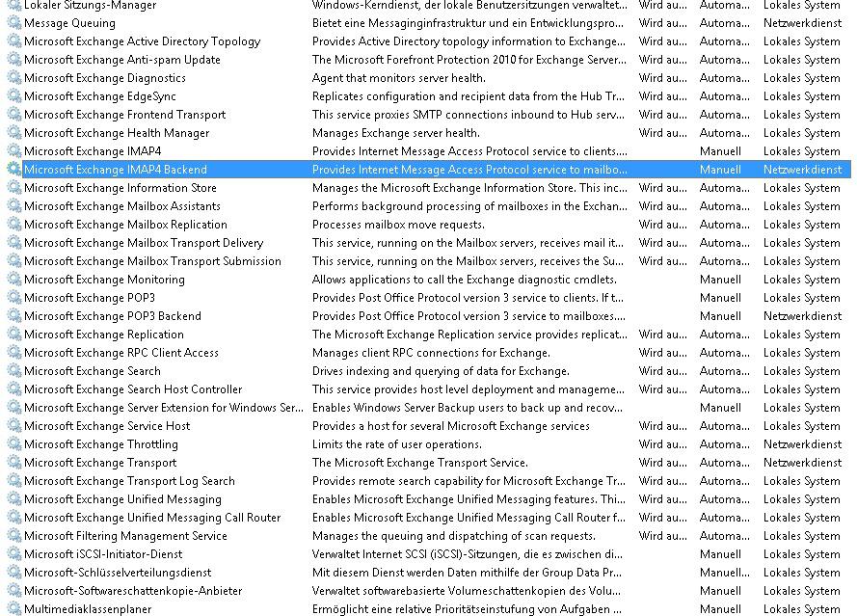
Task: Select the Microsoft-Schlüsselverteilungsdienst service icon
Action: point(13,573)
